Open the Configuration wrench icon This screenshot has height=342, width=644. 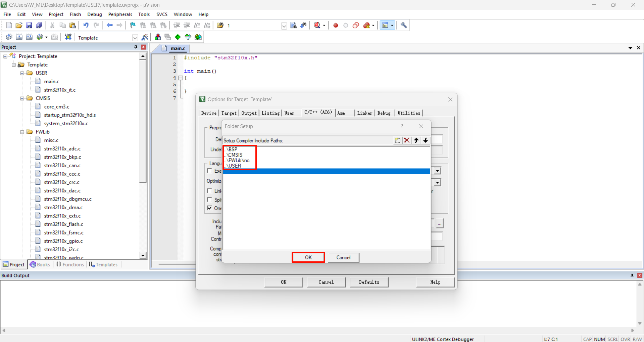coord(404,25)
